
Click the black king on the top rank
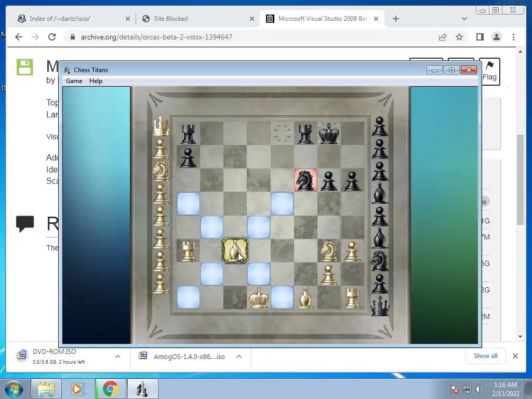(329, 133)
